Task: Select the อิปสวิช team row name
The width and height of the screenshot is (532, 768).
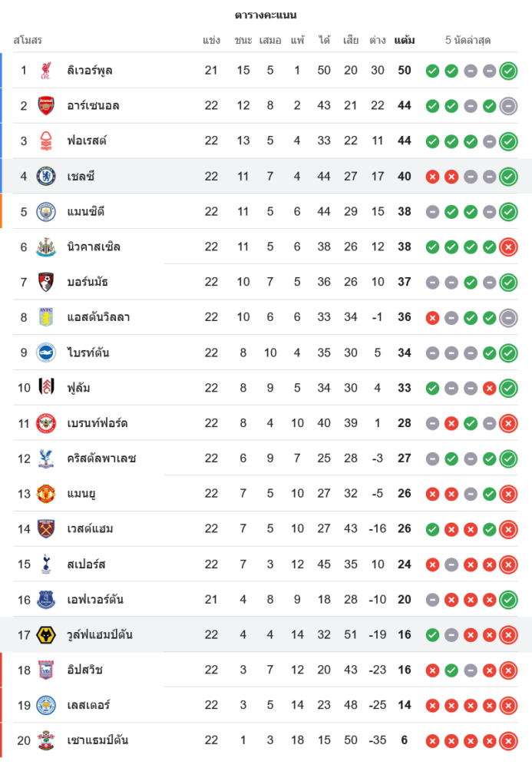Action: [84, 670]
